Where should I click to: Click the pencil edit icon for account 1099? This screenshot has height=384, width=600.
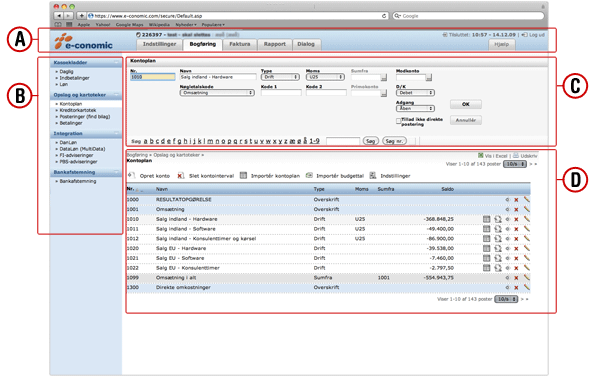click(527, 278)
